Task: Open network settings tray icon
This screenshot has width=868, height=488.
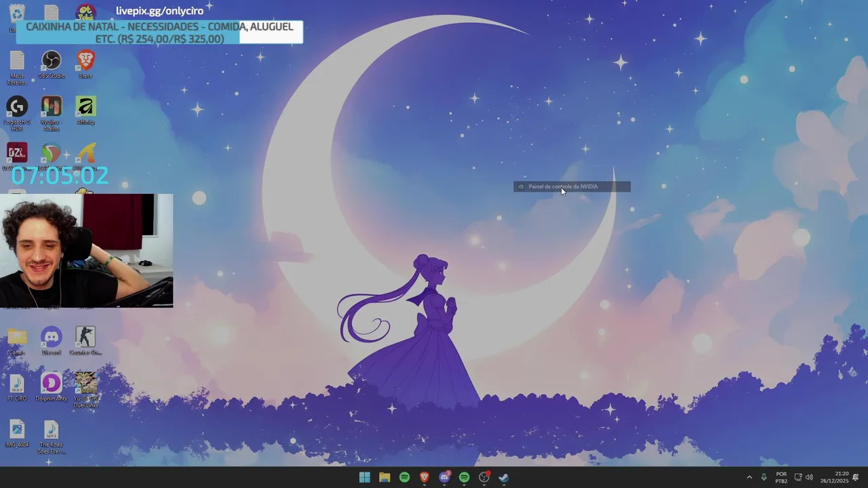Action: tap(798, 477)
